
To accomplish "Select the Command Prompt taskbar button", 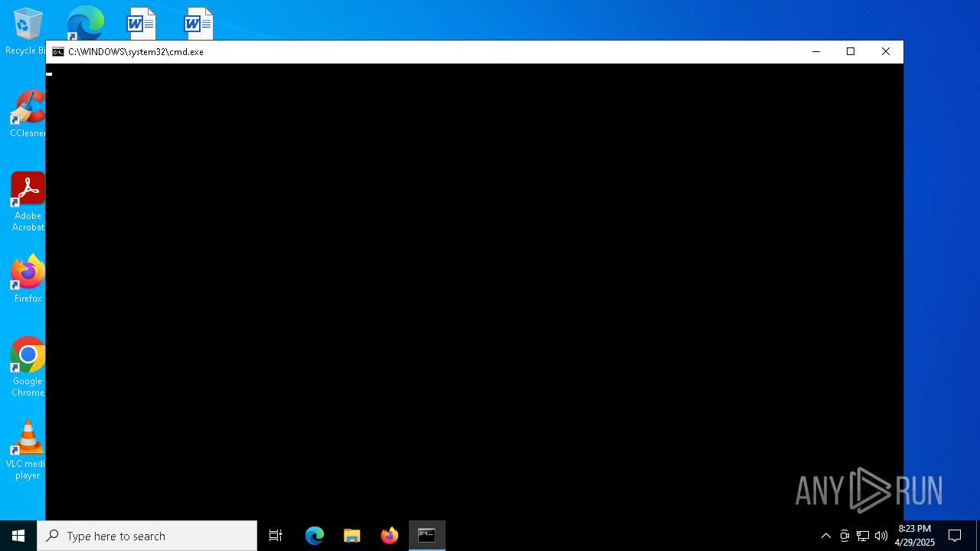I will point(427,536).
